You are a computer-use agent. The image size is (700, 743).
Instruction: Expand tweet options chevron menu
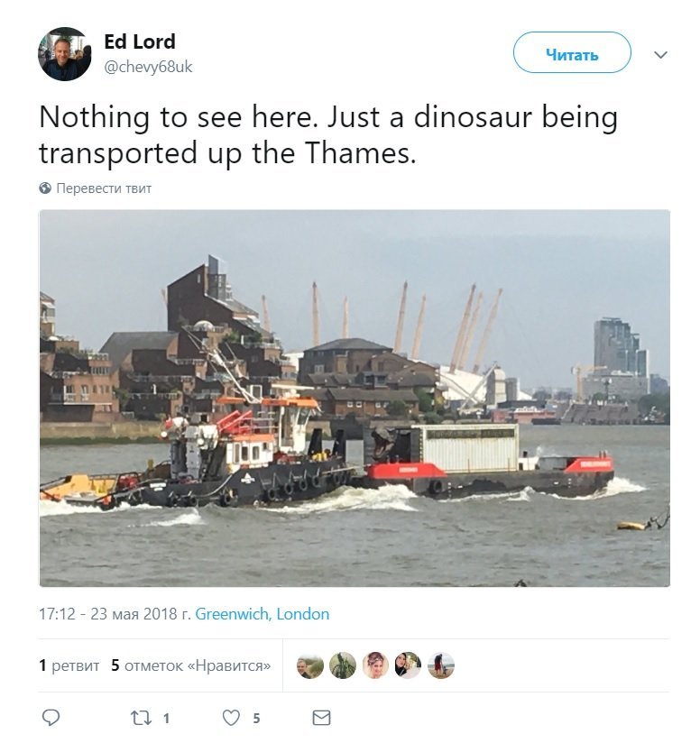tap(660, 54)
